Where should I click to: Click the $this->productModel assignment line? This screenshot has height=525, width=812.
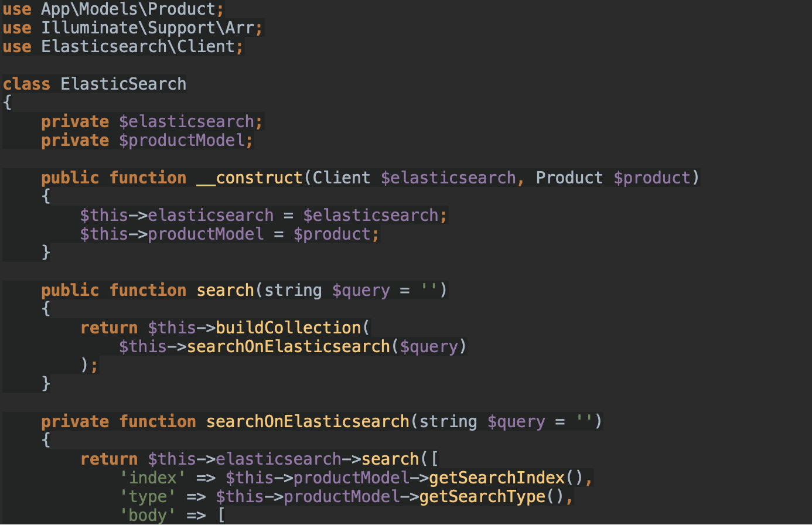[230, 234]
